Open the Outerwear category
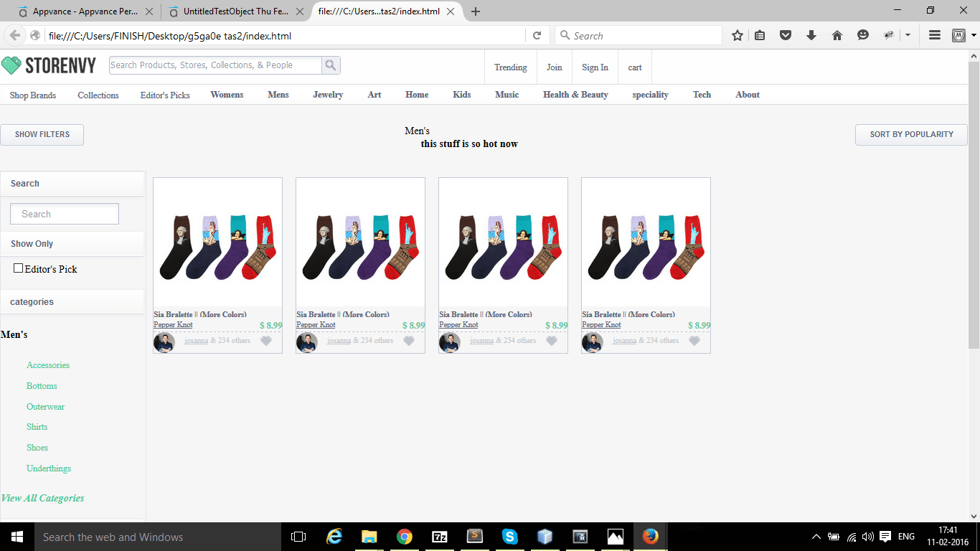This screenshot has height=551, width=980. tap(45, 407)
